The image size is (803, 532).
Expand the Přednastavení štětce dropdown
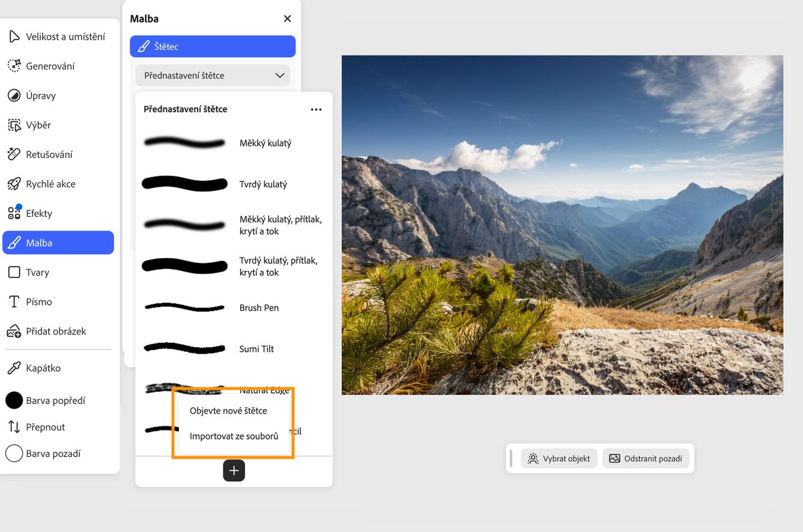click(x=213, y=76)
